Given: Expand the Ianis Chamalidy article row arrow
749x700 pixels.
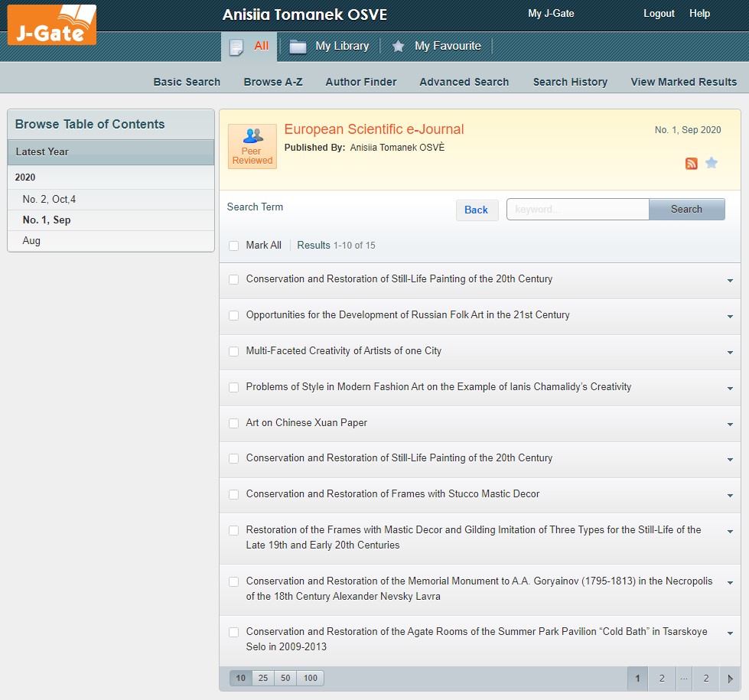Looking at the screenshot, I should [x=730, y=388].
